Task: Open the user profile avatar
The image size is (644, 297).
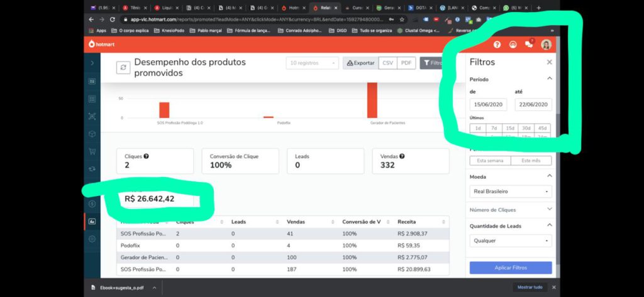Action: (x=547, y=45)
